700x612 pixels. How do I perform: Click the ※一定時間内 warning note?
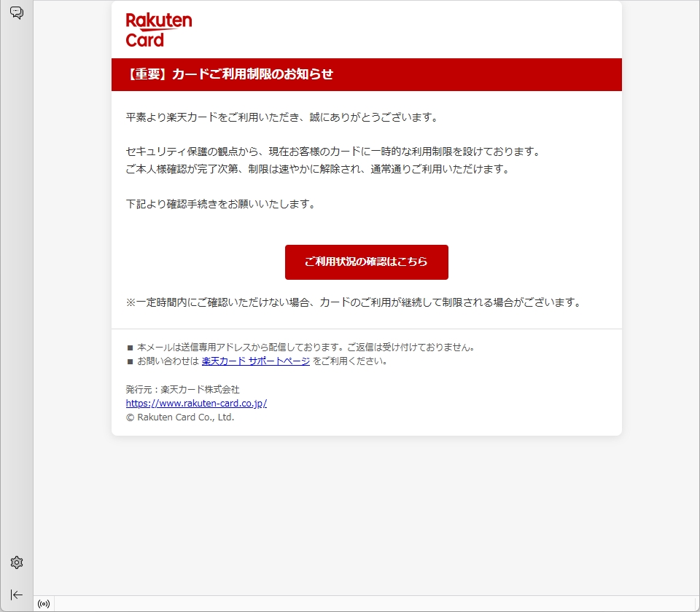click(x=354, y=302)
